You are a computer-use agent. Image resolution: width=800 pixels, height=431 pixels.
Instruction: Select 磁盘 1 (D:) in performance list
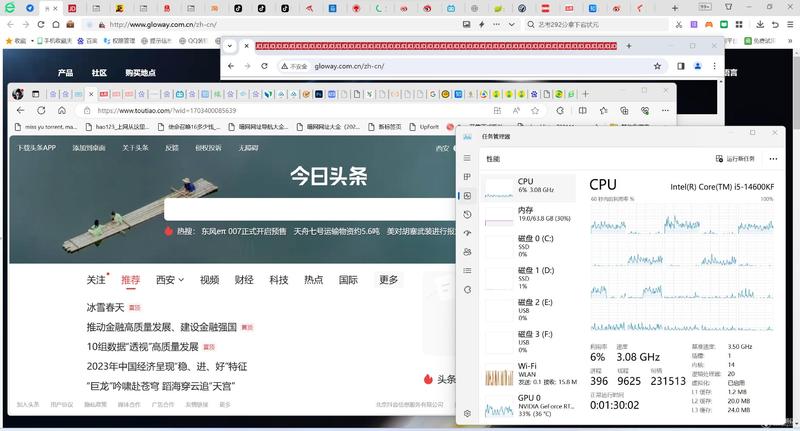click(x=529, y=278)
